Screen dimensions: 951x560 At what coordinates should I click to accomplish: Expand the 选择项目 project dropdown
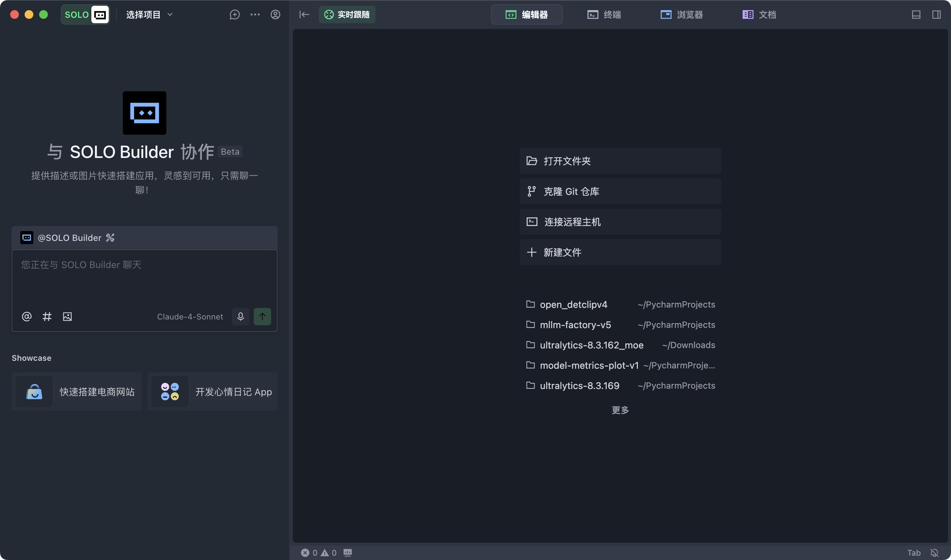tap(149, 15)
